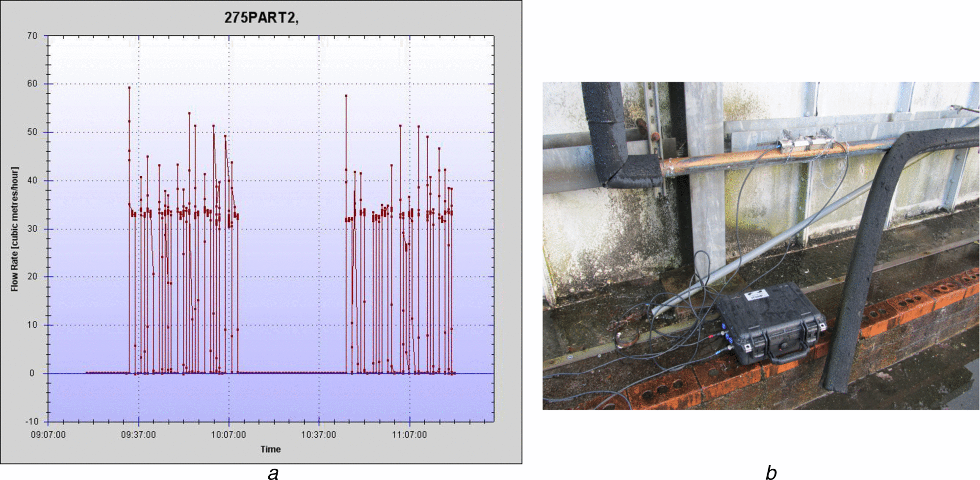Click the 20 value on the y-axis
Screen dimensions: 980x480
pyautogui.click(x=32, y=277)
